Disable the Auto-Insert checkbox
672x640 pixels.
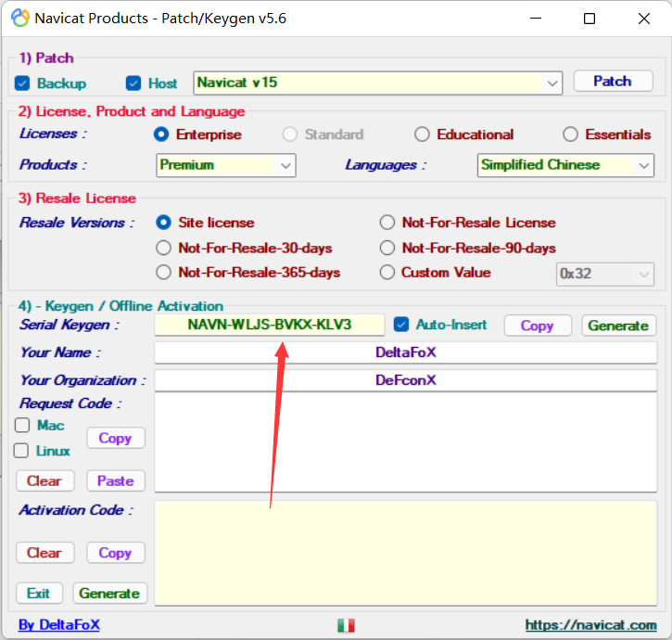[401, 325]
